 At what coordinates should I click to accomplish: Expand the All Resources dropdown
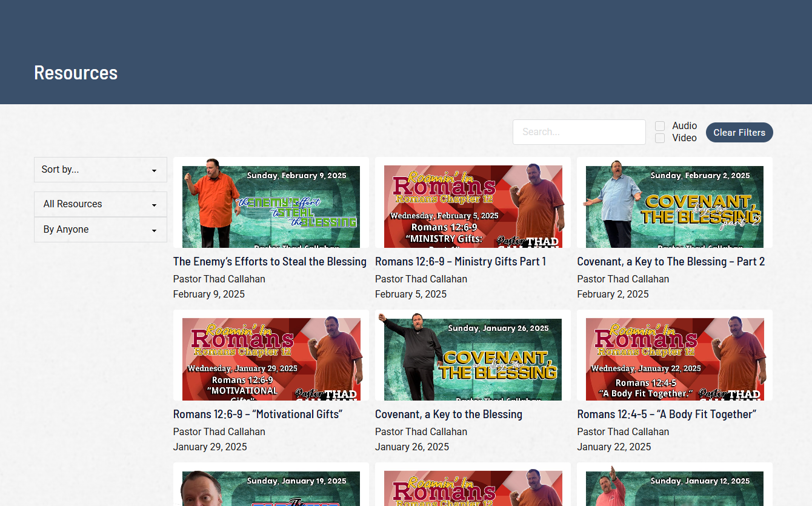(101, 204)
